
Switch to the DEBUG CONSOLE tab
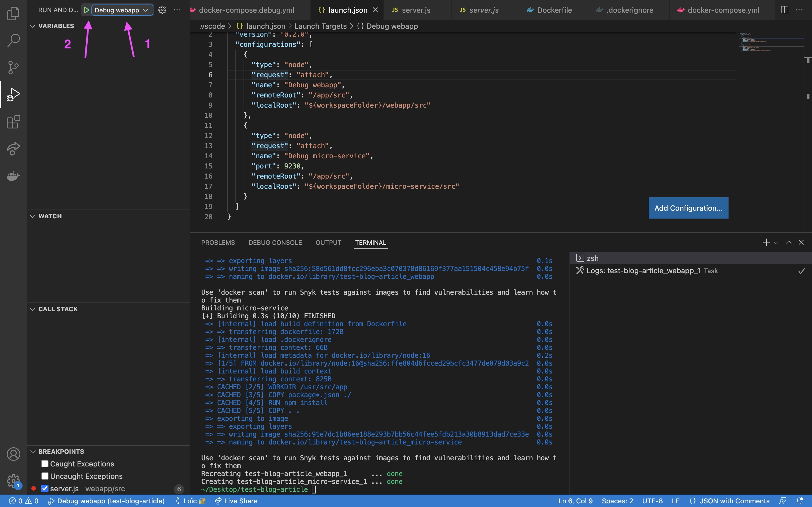click(x=275, y=243)
